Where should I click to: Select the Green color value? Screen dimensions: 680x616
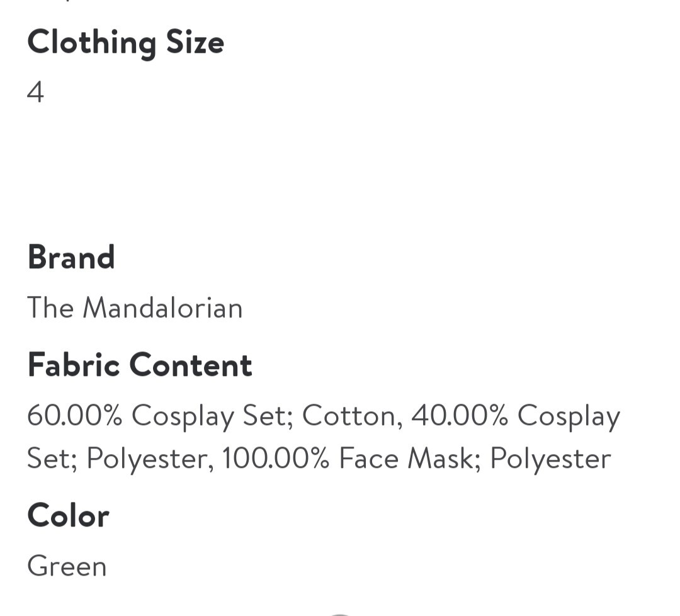67,566
